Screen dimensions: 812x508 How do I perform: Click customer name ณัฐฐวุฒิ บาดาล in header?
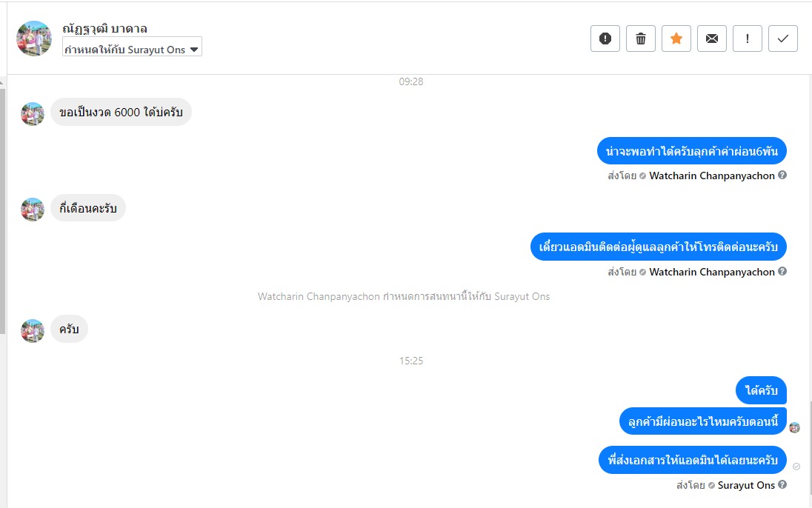[x=104, y=28]
